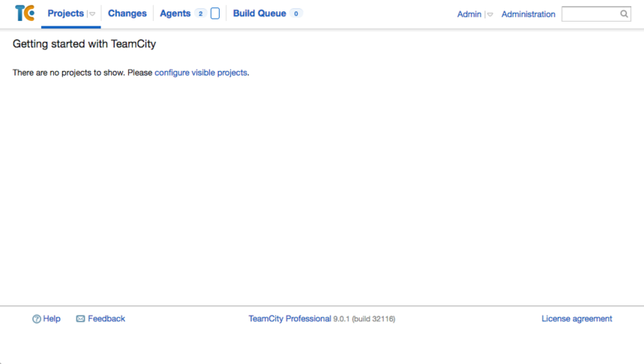Screen dimensions: 644x364
Task: Go to the Administration page
Action: click(528, 14)
